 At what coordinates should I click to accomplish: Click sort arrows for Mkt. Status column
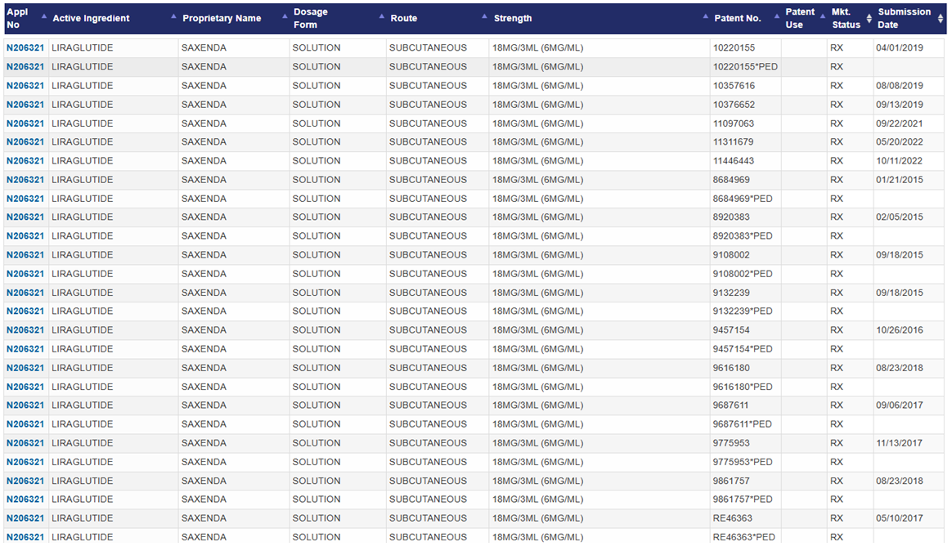869,18
